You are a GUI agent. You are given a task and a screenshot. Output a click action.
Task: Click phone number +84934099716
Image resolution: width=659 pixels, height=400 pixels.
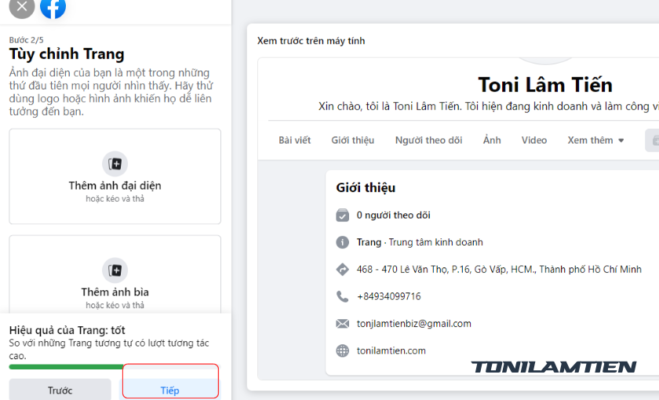point(389,297)
